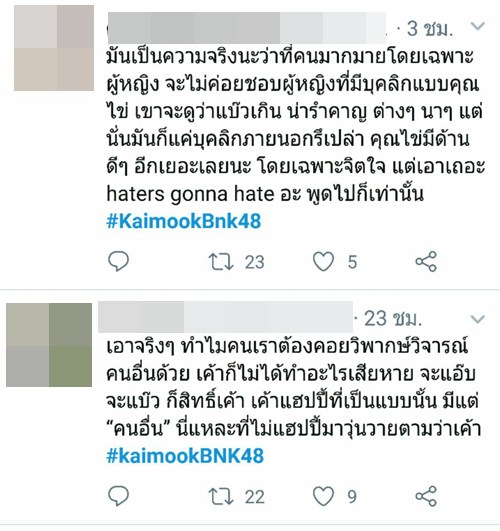
Task: Like the second tweet with 9 likes
Action: (323, 496)
